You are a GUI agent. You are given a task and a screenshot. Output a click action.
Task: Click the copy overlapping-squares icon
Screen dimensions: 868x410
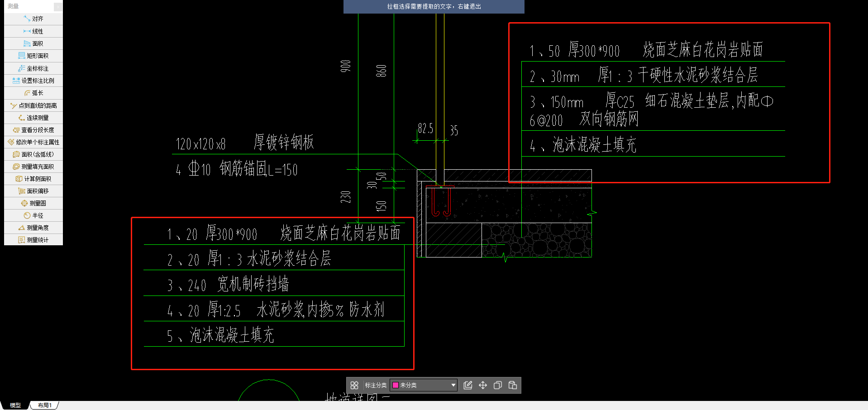[498, 385]
